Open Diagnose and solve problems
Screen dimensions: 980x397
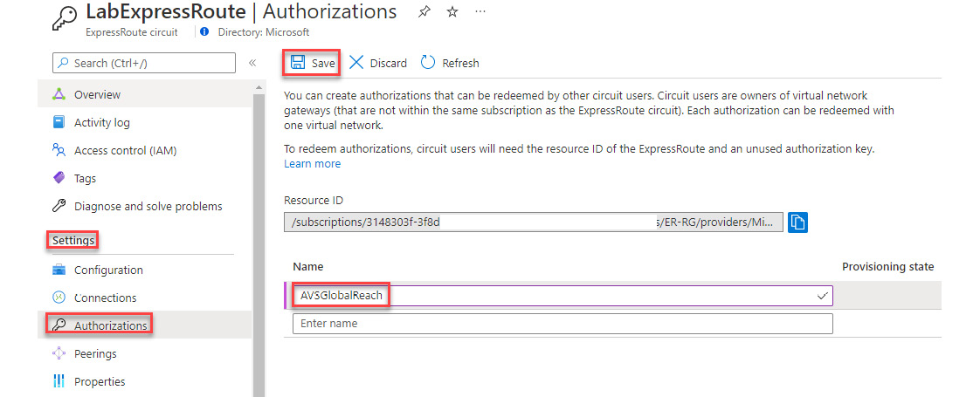144,206
